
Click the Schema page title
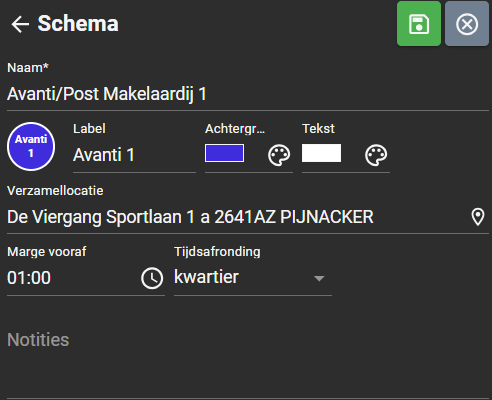[x=78, y=24]
